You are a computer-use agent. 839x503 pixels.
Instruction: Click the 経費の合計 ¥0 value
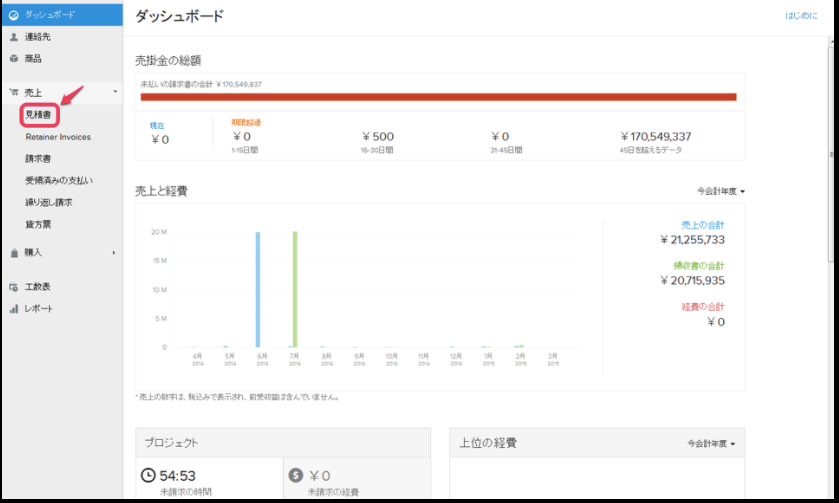[716, 322]
